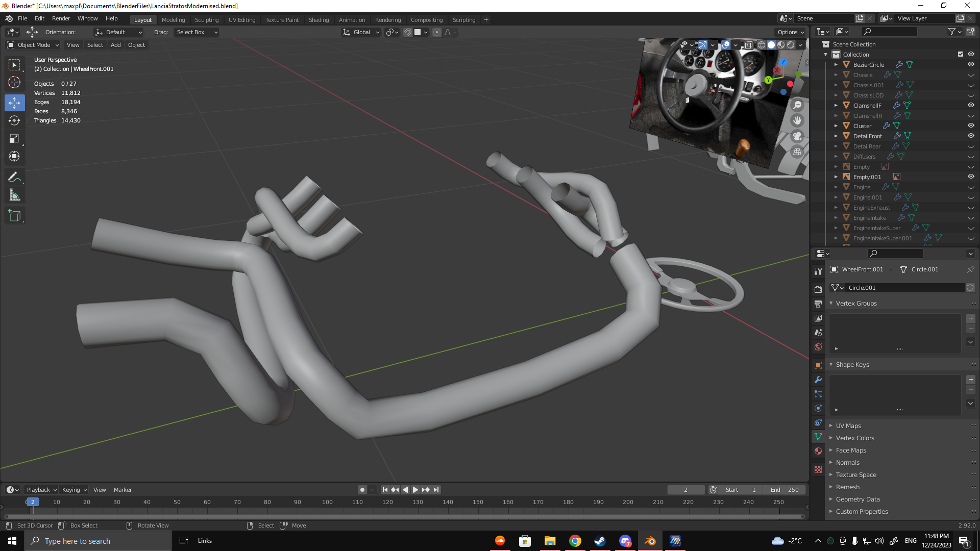Hide the BezierCircle object in the outliner
Image resolution: width=980 pixels, height=551 pixels.
[x=971, y=65]
